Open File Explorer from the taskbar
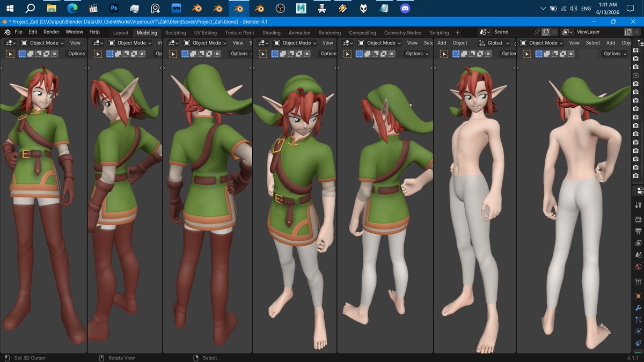 (x=51, y=8)
